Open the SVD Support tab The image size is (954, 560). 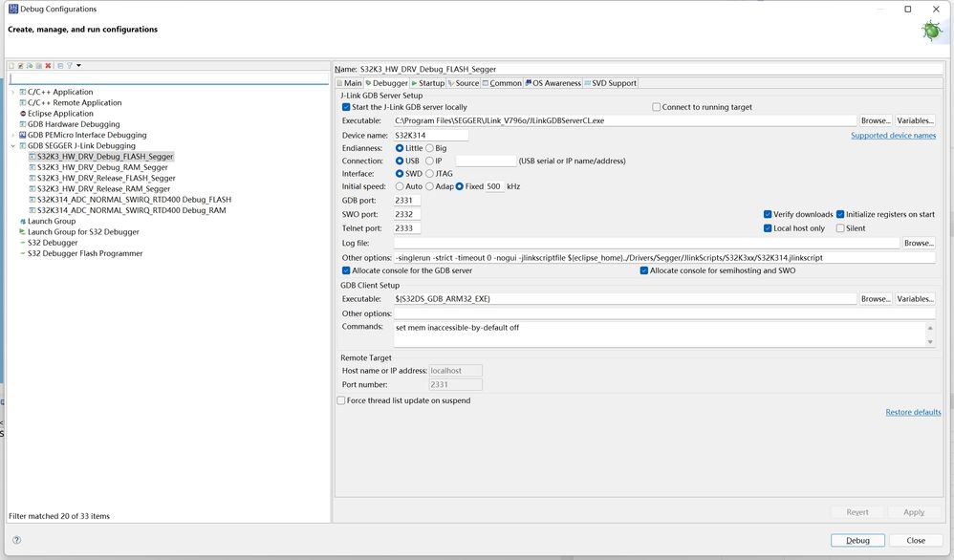612,83
